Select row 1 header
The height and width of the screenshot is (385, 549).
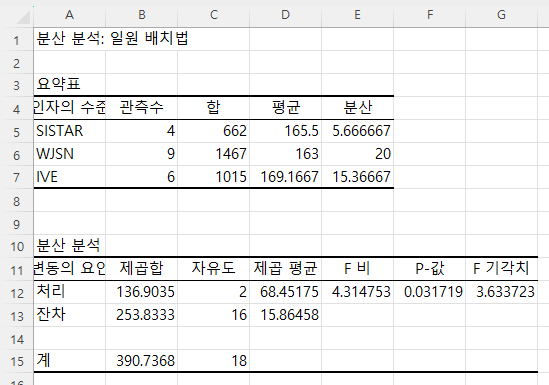pos(17,39)
